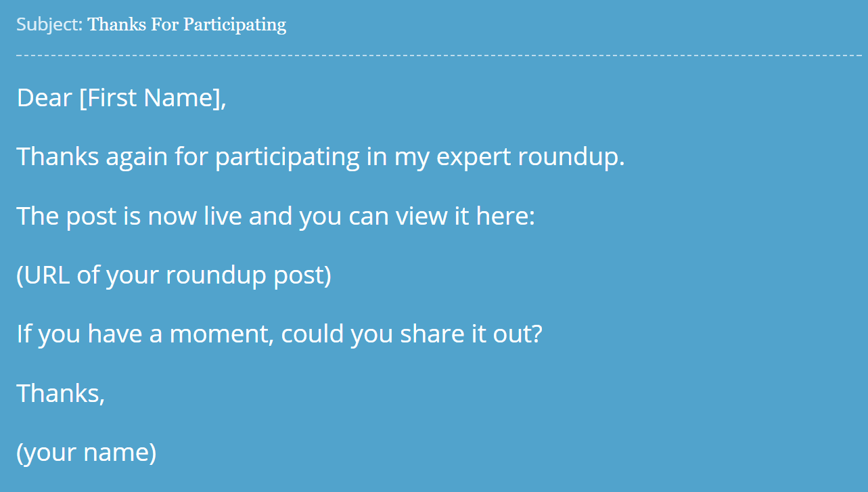
Task: Click the words 'expert roundup.'
Action: (x=531, y=157)
